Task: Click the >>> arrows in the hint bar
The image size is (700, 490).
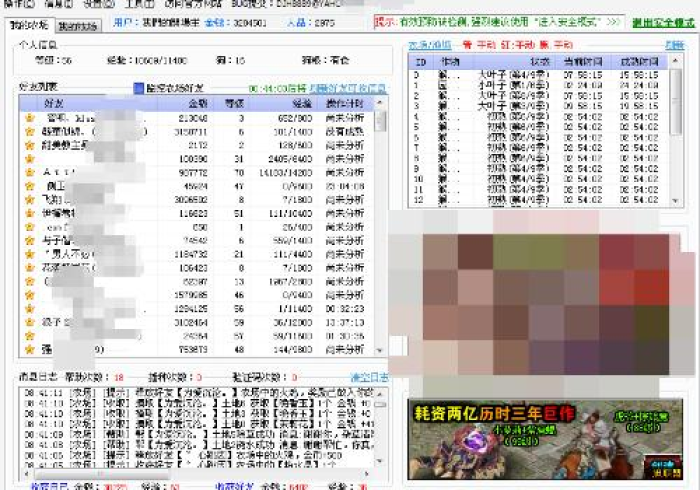Action: tap(613, 21)
